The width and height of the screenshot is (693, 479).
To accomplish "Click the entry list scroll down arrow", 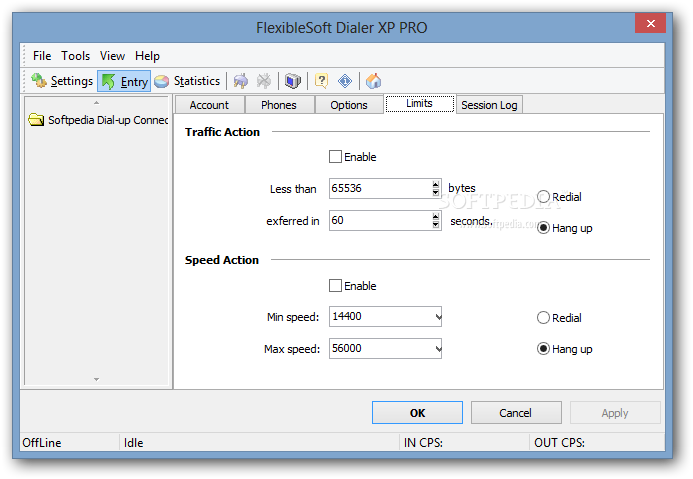I will [x=96, y=379].
